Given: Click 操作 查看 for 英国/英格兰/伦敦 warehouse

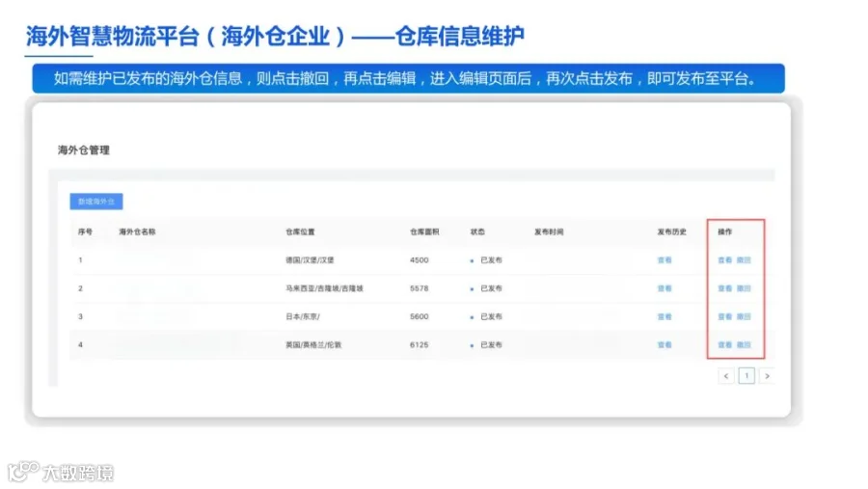Looking at the screenshot, I should (724, 344).
